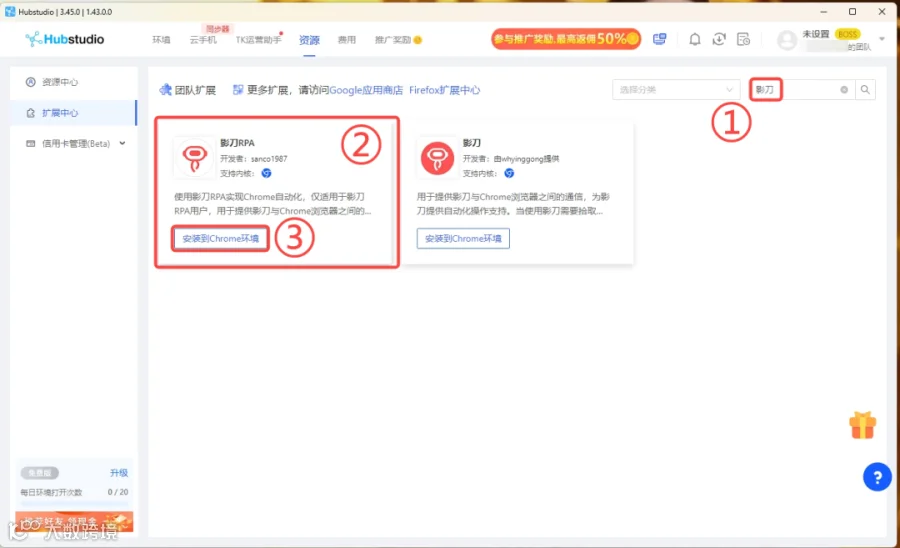The height and width of the screenshot is (548, 900).
Task: Close the Hubstudio window
Action: tap(882, 11)
